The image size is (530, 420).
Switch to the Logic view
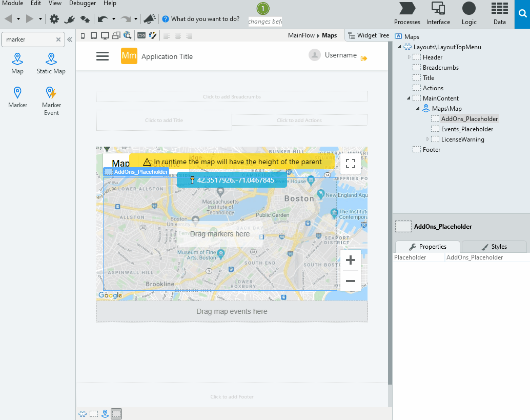[469, 13]
